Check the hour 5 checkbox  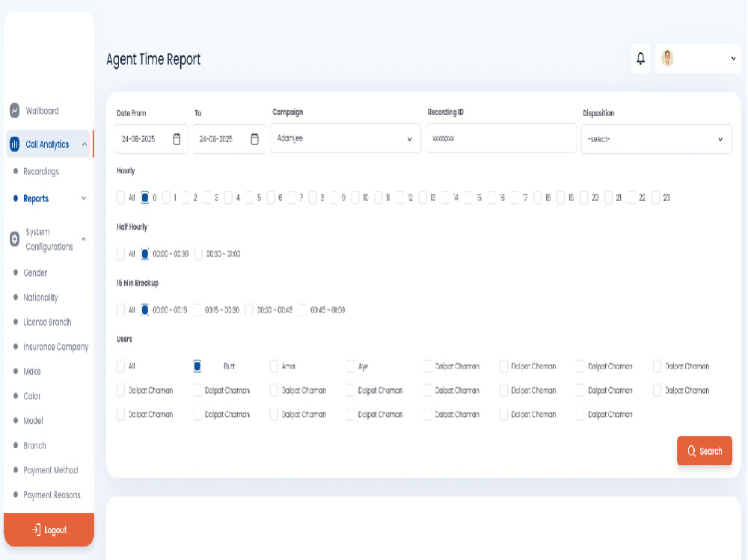click(250, 197)
